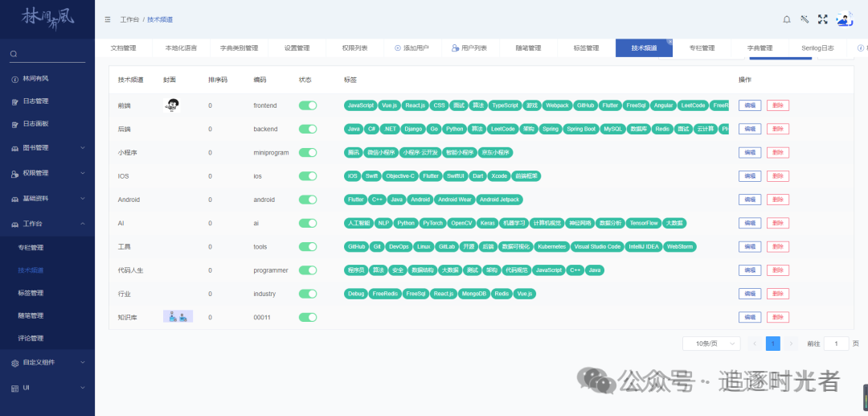Toggle status switch for 后端 channel
Viewport: 868px width, 416px height.
point(308,129)
